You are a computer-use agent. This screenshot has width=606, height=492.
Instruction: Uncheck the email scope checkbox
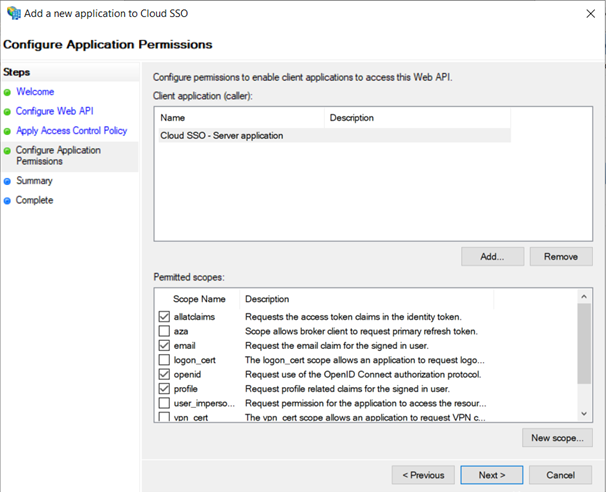165,345
